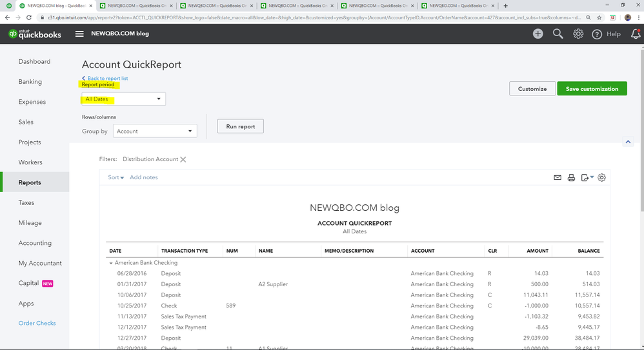Open the notifications bell

pos(636,34)
